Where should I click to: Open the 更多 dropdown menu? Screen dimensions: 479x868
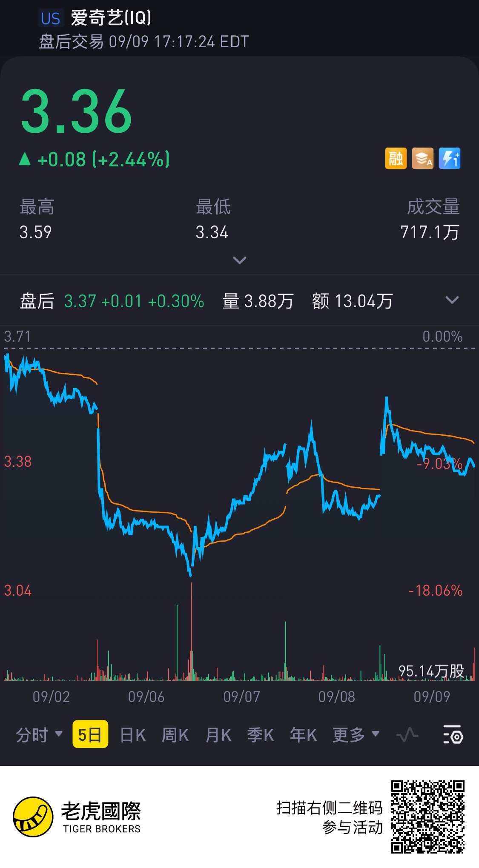pos(356,735)
